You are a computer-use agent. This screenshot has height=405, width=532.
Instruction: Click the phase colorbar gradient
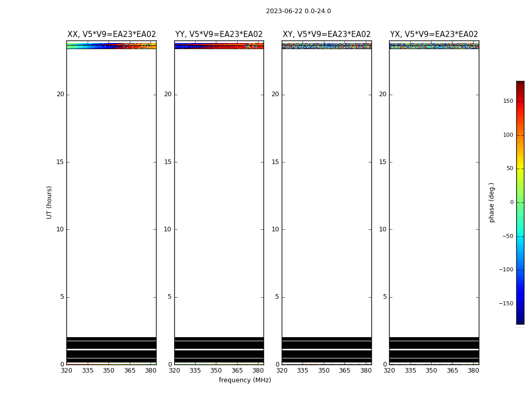520,202
